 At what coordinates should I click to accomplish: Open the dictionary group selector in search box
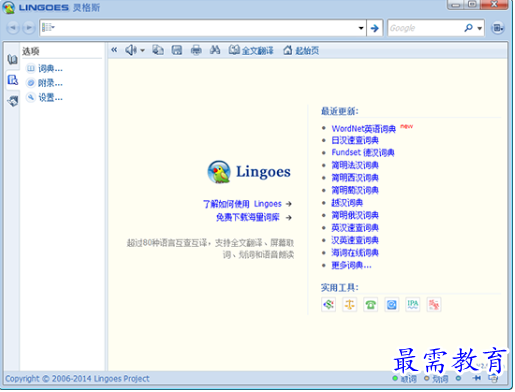coord(48,27)
